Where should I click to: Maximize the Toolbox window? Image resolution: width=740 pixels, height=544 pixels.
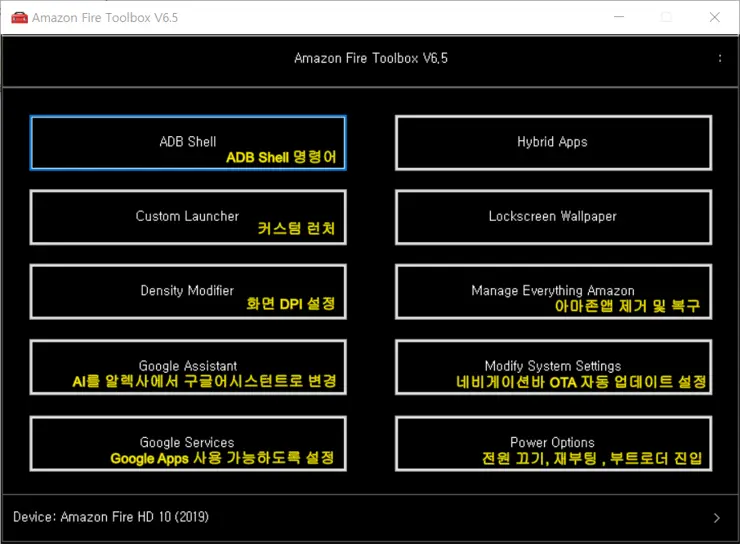point(666,17)
